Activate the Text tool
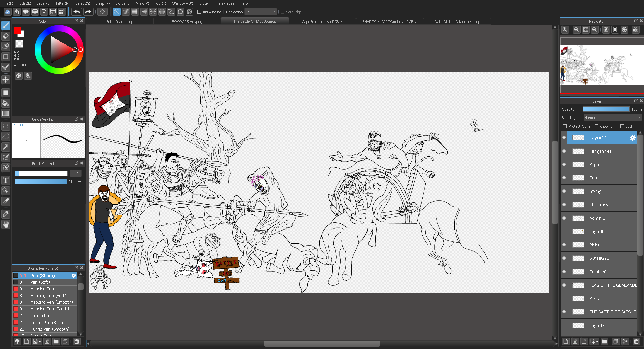This screenshot has height=349, width=644. pyautogui.click(x=6, y=180)
